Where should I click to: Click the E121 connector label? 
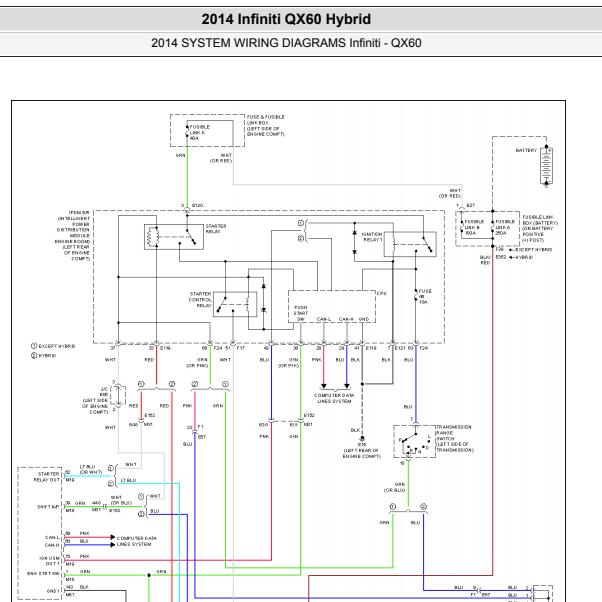pyautogui.click(x=400, y=348)
